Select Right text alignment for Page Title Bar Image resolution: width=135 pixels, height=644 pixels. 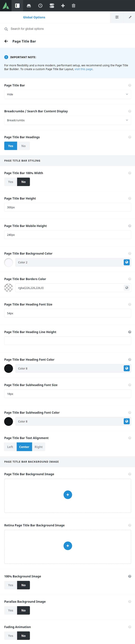39,447
